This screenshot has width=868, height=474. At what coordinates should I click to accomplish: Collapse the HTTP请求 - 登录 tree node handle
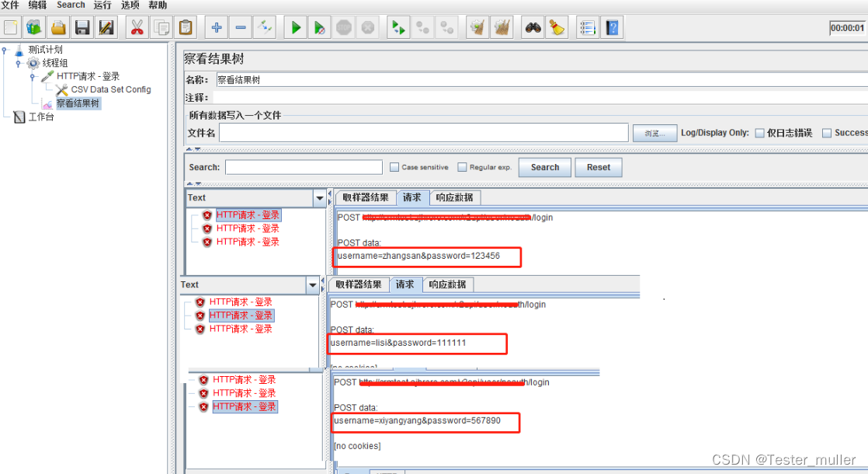click(33, 76)
